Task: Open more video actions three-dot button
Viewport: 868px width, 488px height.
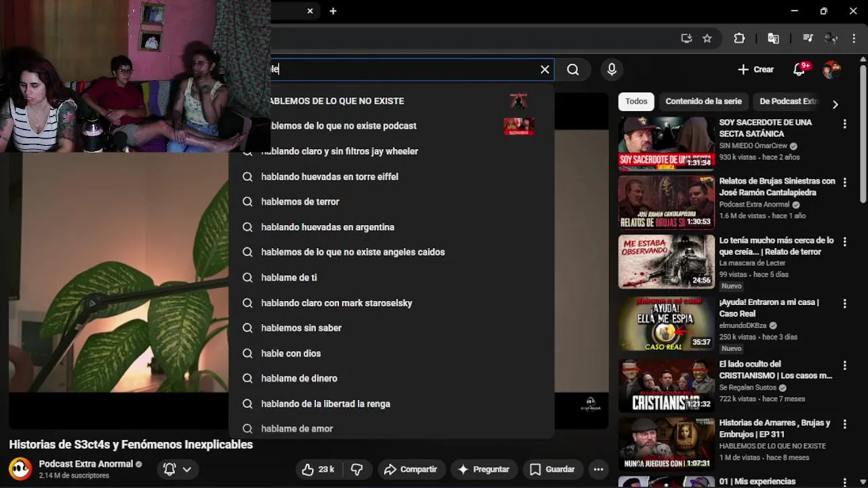Action: pos(598,469)
